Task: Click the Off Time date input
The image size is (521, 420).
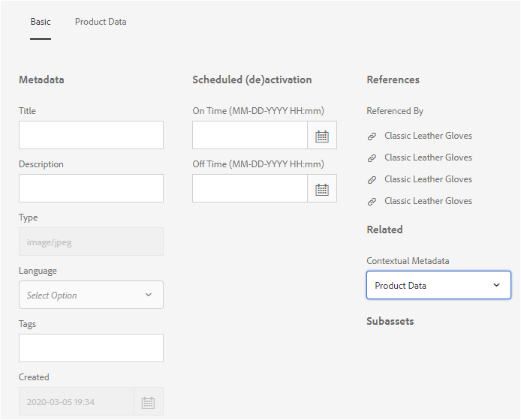Action: tap(250, 189)
